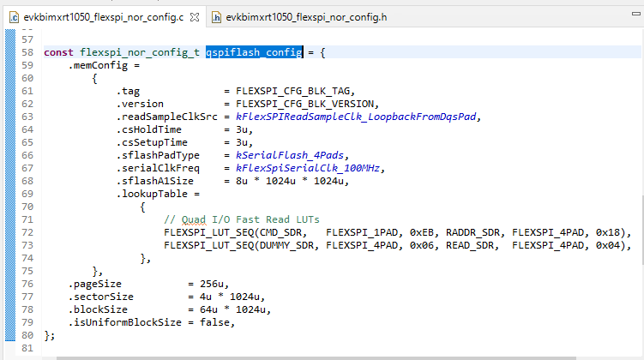Close the evkbimxrt1050_flexspi_nor_config.c tab
Screen dimensions: 644x360
tap(196, 16)
